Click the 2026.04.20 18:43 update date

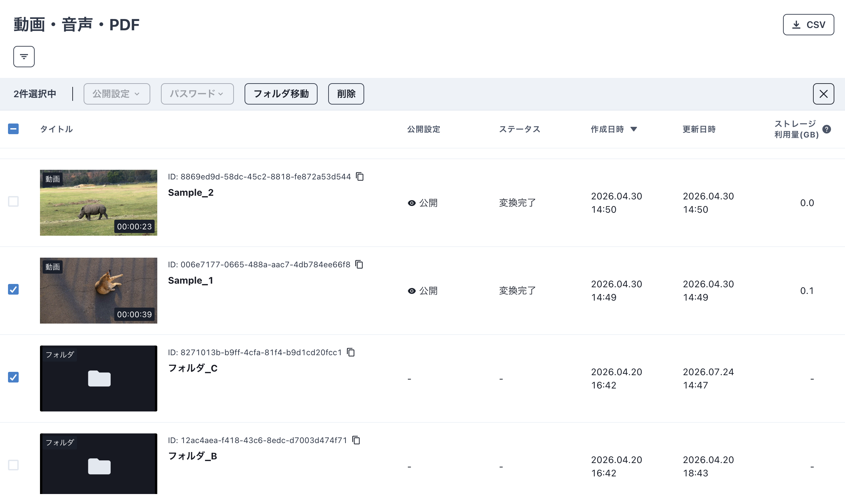[x=708, y=466]
